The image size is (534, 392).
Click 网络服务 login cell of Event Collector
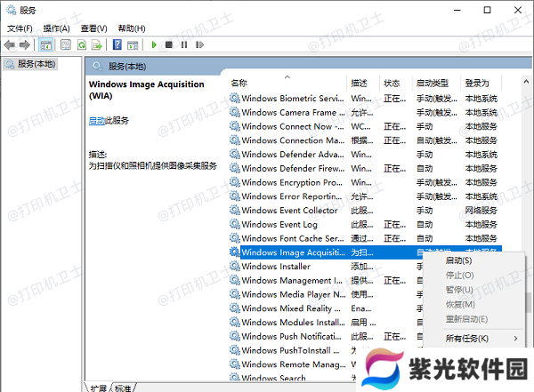click(x=481, y=211)
